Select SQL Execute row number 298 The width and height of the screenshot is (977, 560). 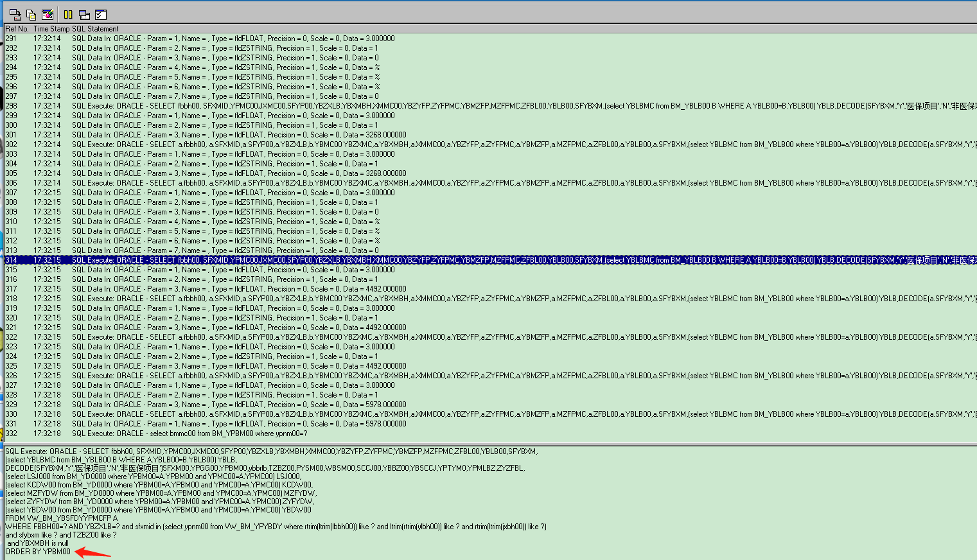pyautogui.click(x=491, y=106)
